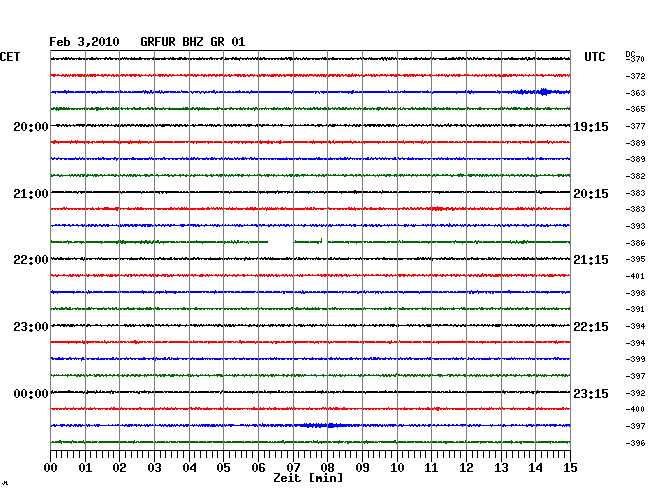Image resolution: width=650 pixels, height=494 pixels.
Task: Select minute tick label 13
Action: tap(501, 468)
